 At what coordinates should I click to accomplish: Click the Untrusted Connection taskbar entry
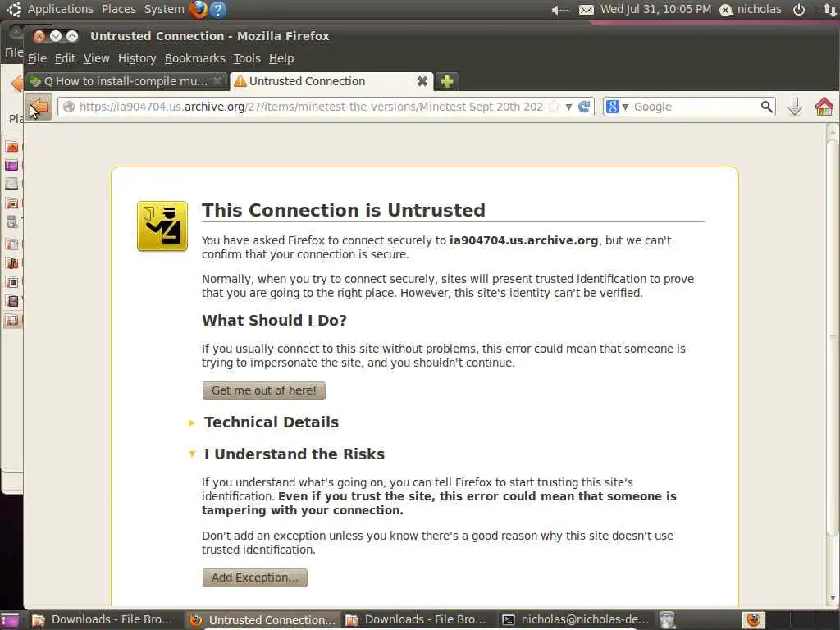[262, 620]
